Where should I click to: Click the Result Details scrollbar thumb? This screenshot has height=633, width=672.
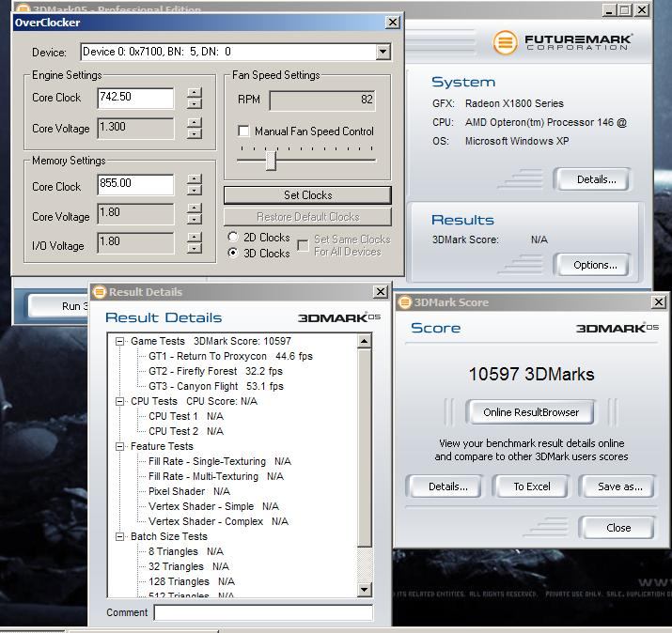[365, 448]
